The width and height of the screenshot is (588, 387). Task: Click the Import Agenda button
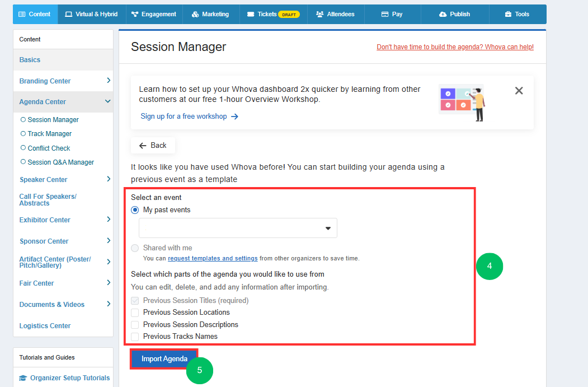pos(164,359)
